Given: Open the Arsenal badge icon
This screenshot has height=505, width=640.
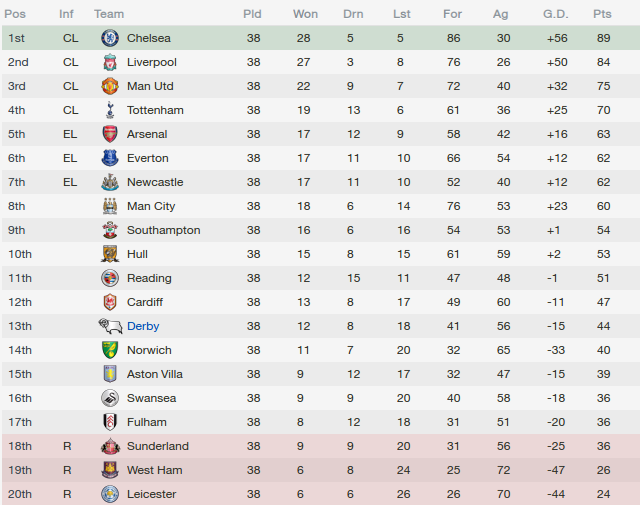Looking at the screenshot, I should pyautogui.click(x=110, y=134).
